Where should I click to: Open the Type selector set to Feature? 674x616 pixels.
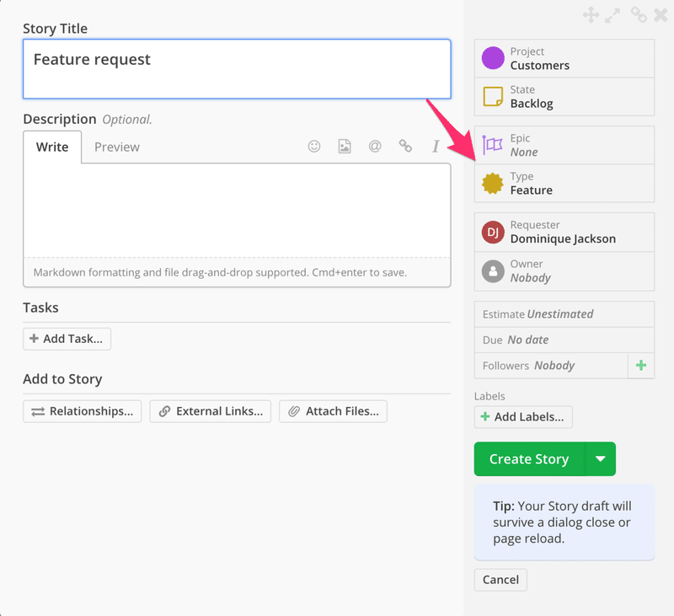[x=564, y=184]
